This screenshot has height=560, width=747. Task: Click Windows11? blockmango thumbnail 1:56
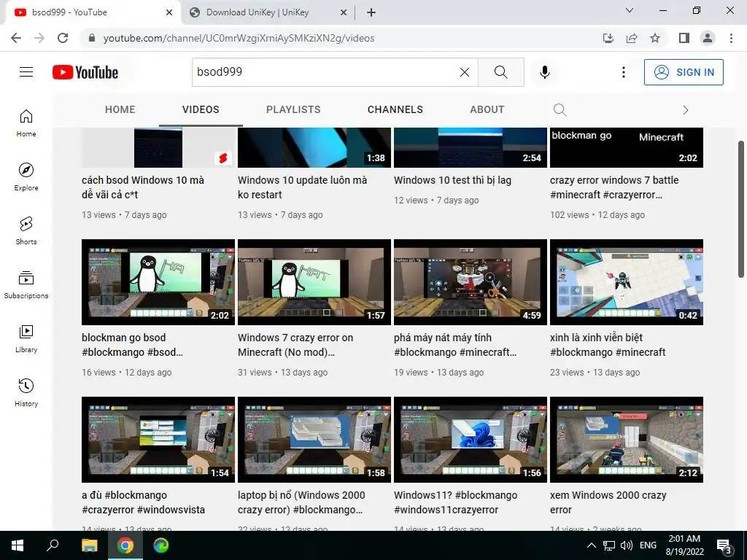tap(471, 440)
